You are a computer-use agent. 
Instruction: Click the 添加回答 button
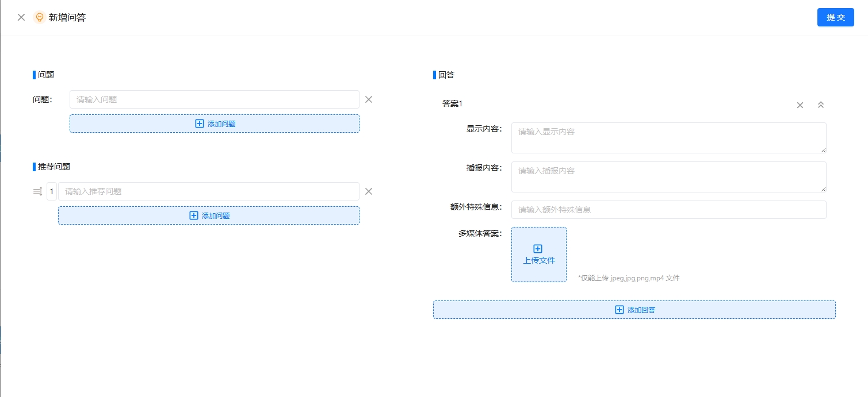(x=634, y=310)
